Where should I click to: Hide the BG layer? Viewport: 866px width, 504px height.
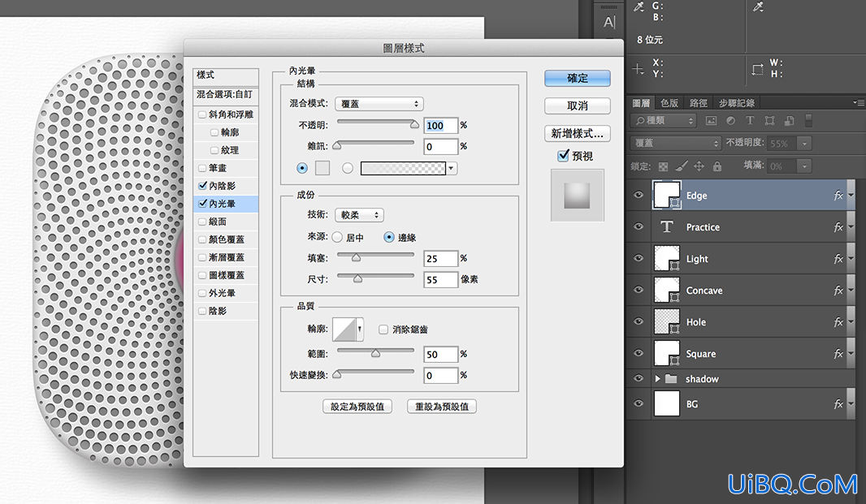[639, 403]
